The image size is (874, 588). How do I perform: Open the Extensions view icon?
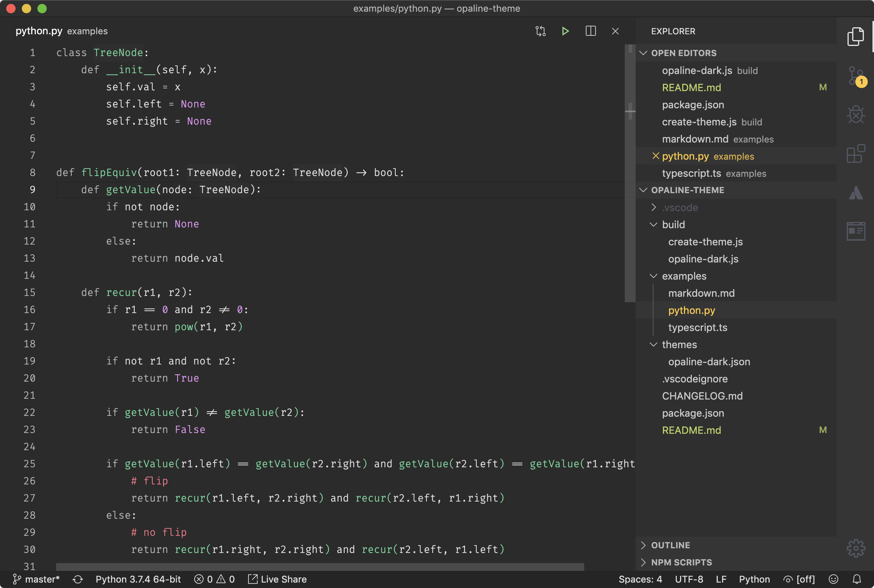pos(855,153)
